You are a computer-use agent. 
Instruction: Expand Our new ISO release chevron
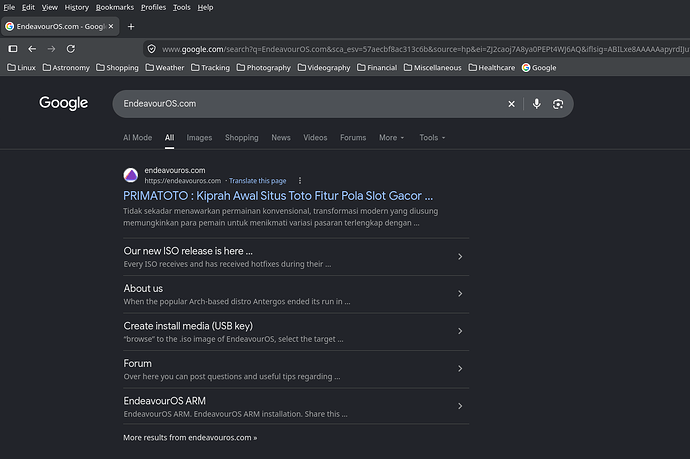tap(460, 257)
